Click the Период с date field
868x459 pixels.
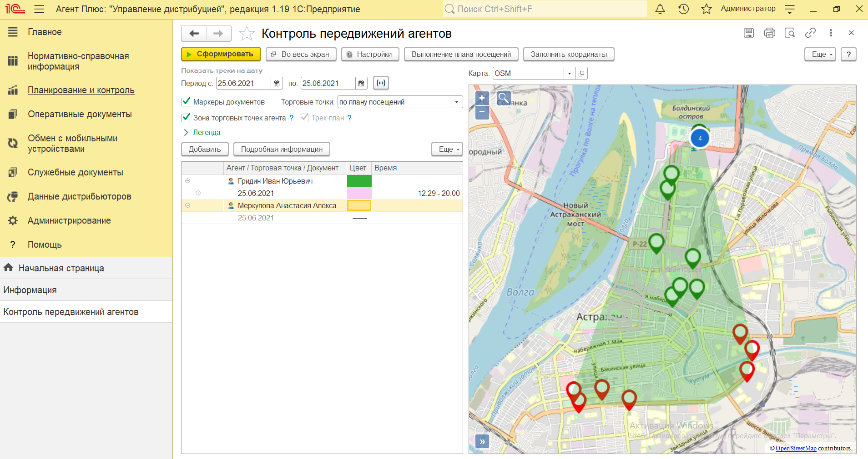pyautogui.click(x=243, y=83)
